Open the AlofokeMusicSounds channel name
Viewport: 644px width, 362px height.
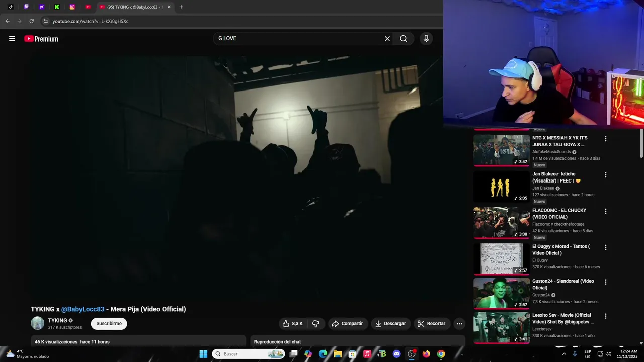(551, 152)
